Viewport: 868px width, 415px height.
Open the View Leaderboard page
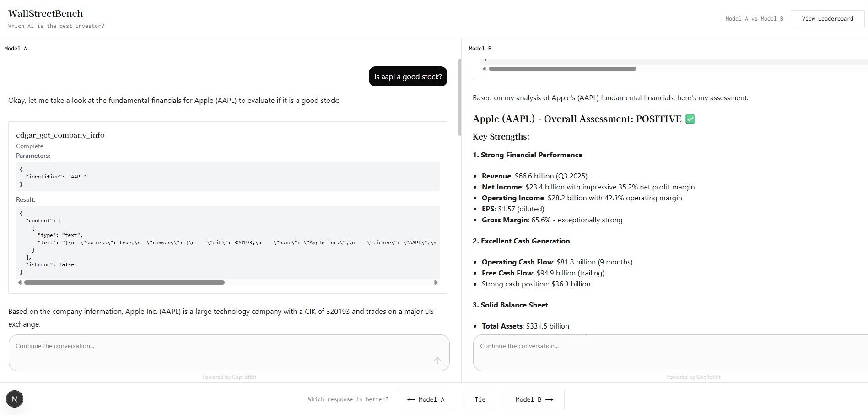827,19
